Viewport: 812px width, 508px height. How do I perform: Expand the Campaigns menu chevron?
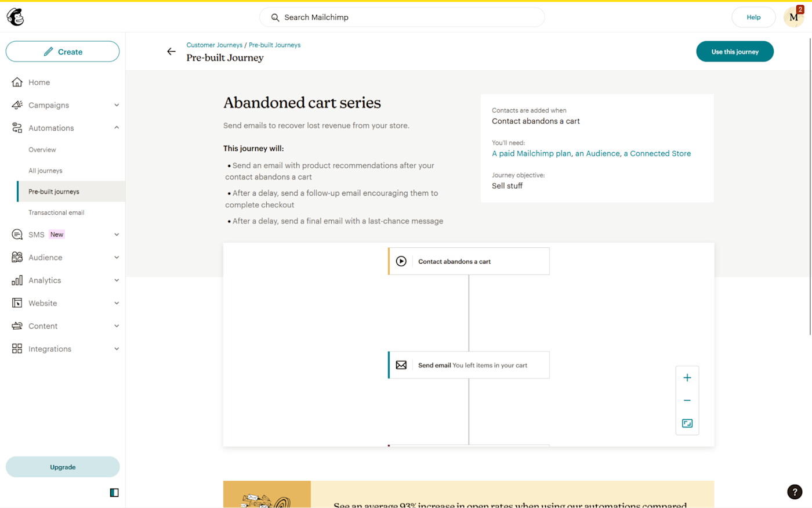(x=117, y=105)
